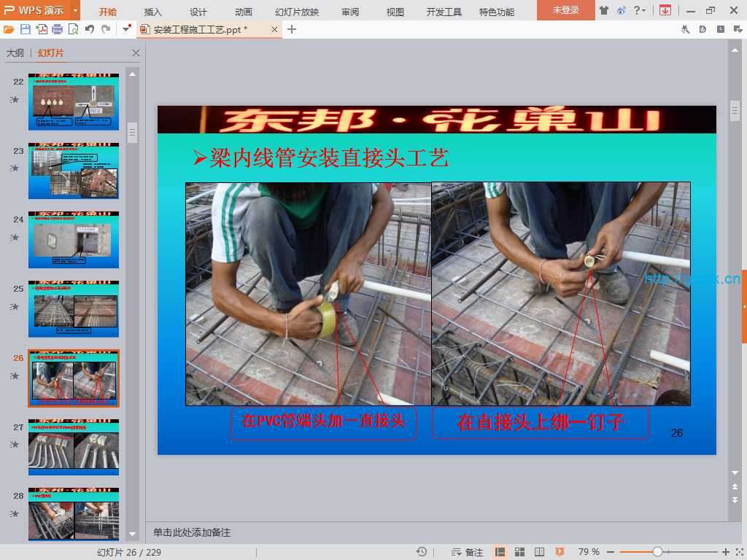This screenshot has height=560, width=747.
Task: Toggle the 备注 notes pane button
Action: coord(468,552)
